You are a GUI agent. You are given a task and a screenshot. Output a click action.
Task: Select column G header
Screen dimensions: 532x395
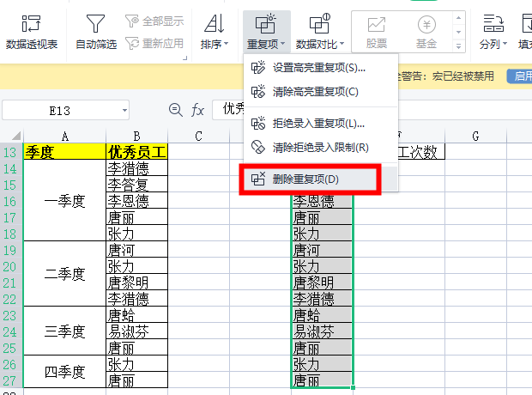point(475,137)
